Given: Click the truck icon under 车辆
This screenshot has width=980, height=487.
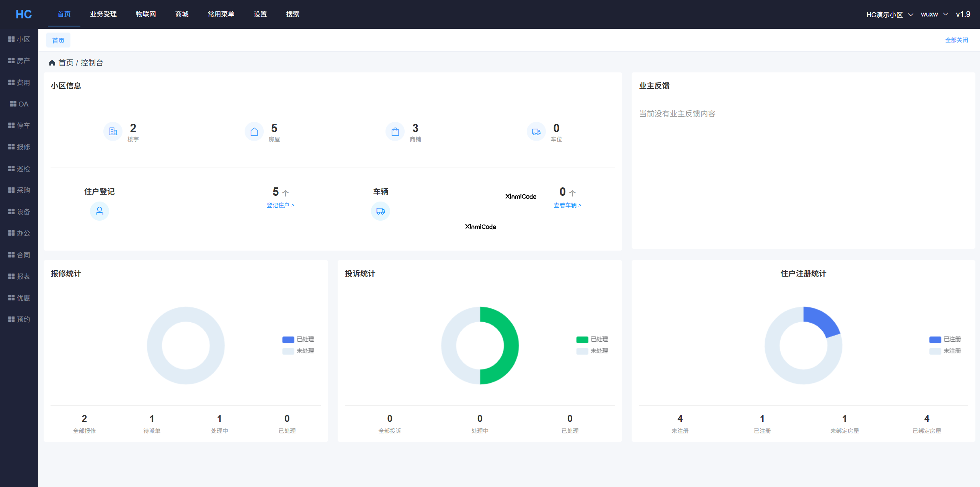Looking at the screenshot, I should point(381,211).
